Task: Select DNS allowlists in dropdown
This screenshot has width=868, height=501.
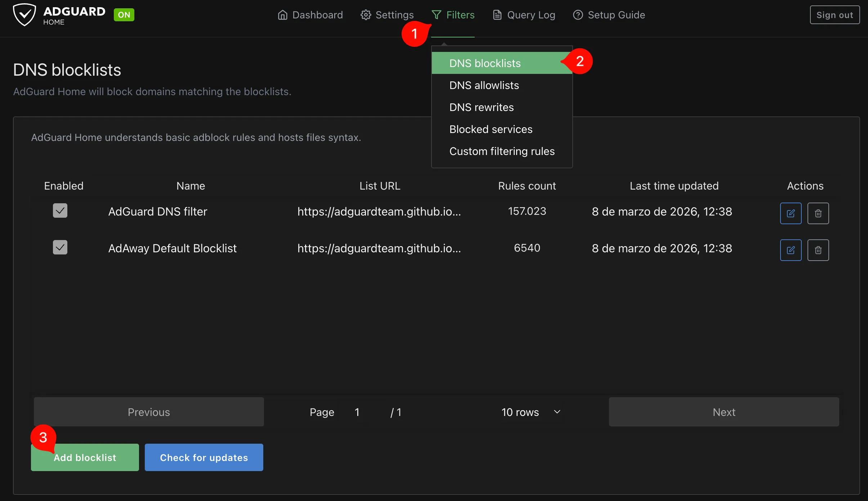Action: (x=502, y=85)
